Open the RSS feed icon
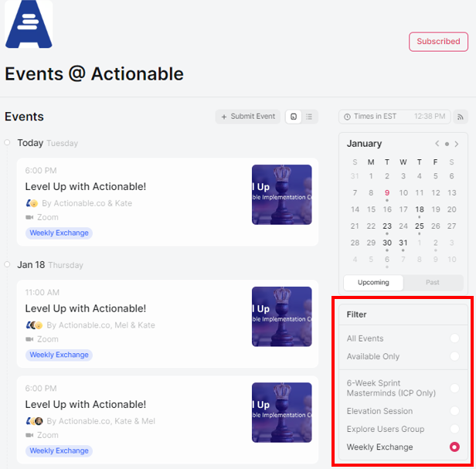 tap(461, 117)
